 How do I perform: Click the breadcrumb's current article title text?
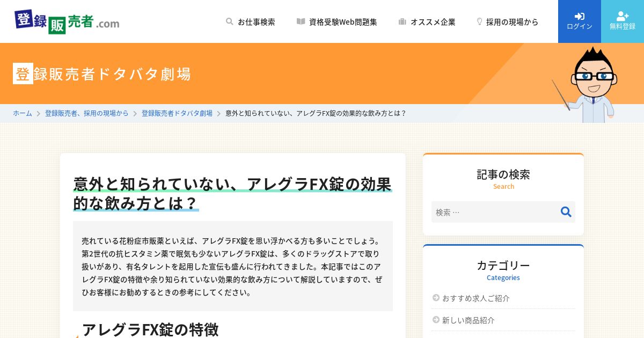point(316,113)
